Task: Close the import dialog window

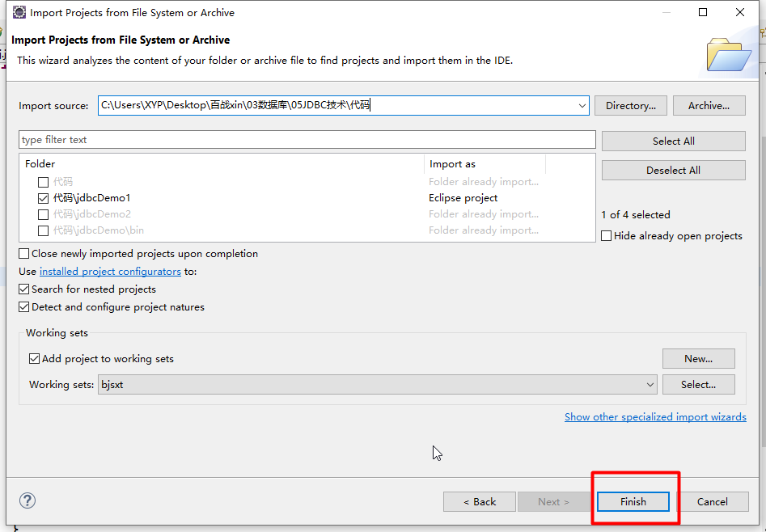Action: 740,12
